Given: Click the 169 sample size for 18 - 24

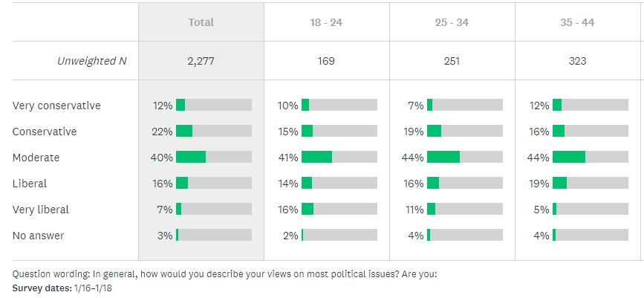Looking at the screenshot, I should pyautogui.click(x=326, y=61).
